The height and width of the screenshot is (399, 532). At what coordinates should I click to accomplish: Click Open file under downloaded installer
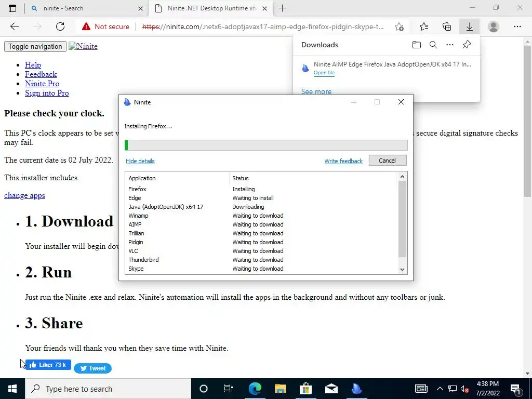coord(324,73)
